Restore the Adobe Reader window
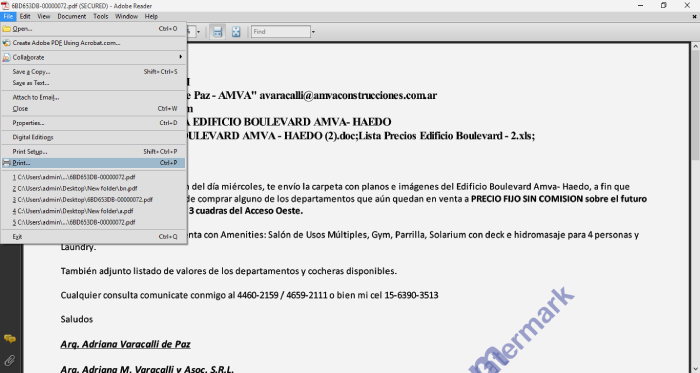Screen dimensions: 700x373 pos(663,5)
